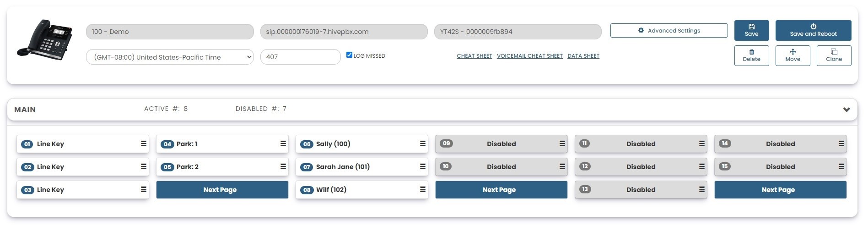Open hamburger menu on Wilf (102) key

pyautogui.click(x=423, y=189)
